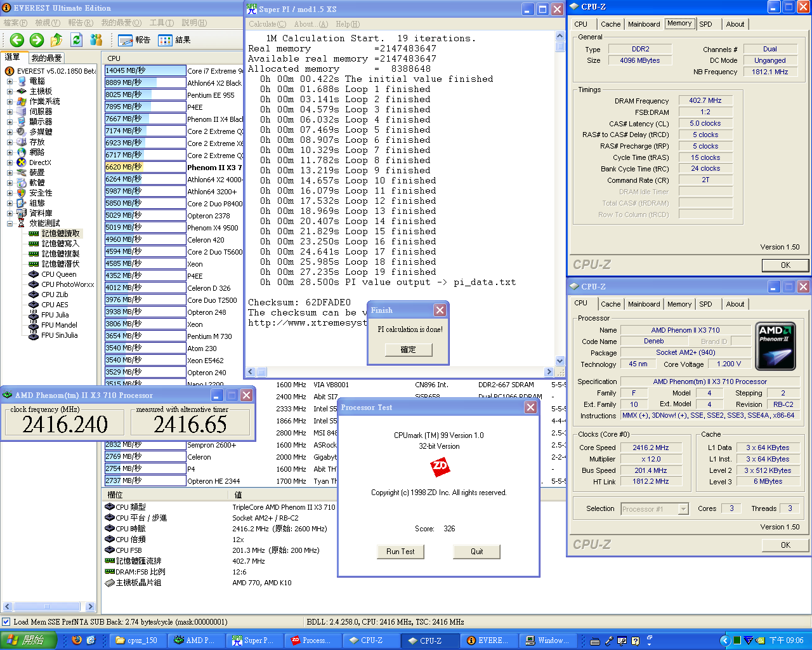Viewport: 812px width, 650px height.
Task: Open the Calculate menu in Super PI
Action: (267, 24)
